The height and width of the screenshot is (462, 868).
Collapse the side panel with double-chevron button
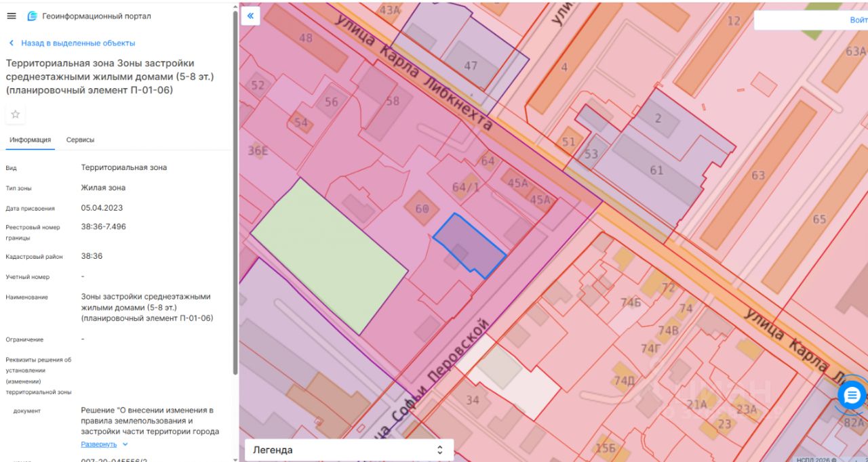click(x=251, y=16)
